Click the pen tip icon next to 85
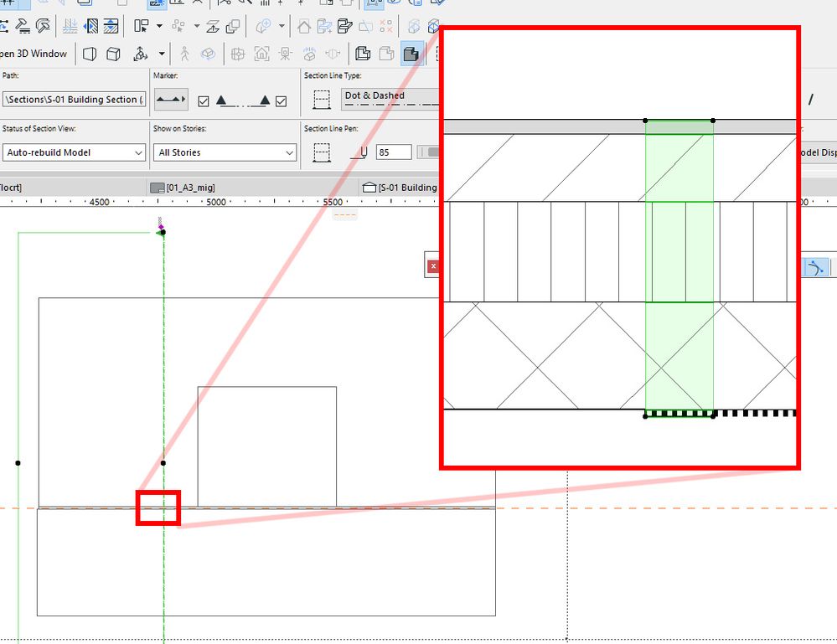Viewport: 837px width, 644px height. (x=359, y=153)
